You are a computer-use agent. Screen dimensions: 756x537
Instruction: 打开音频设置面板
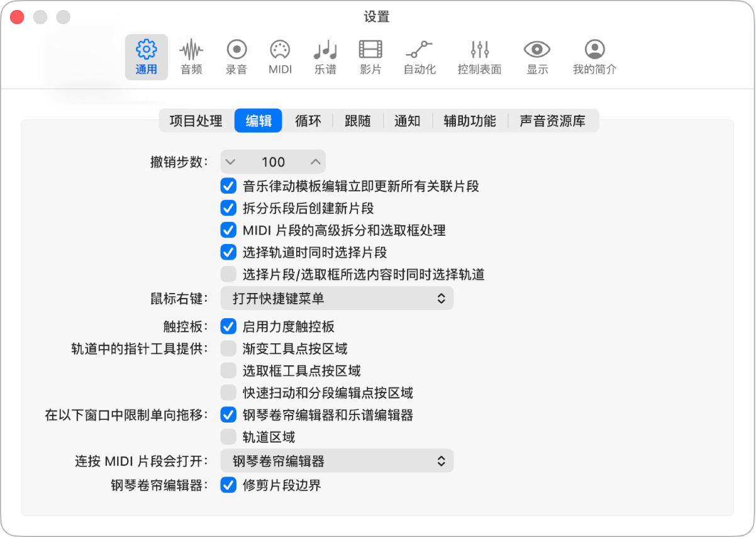click(x=191, y=57)
